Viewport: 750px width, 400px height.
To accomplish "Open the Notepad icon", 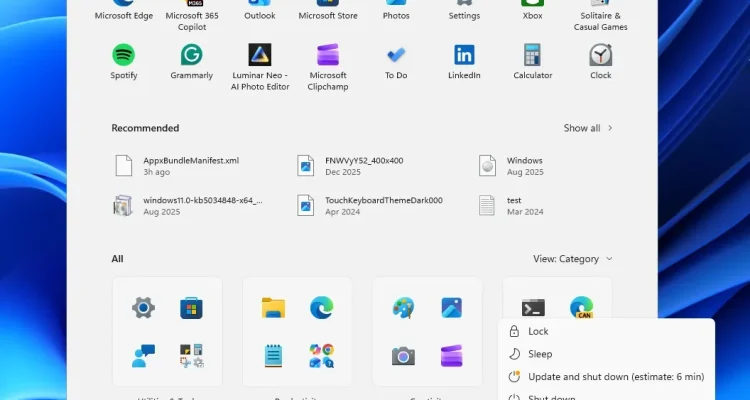I will tap(273, 356).
